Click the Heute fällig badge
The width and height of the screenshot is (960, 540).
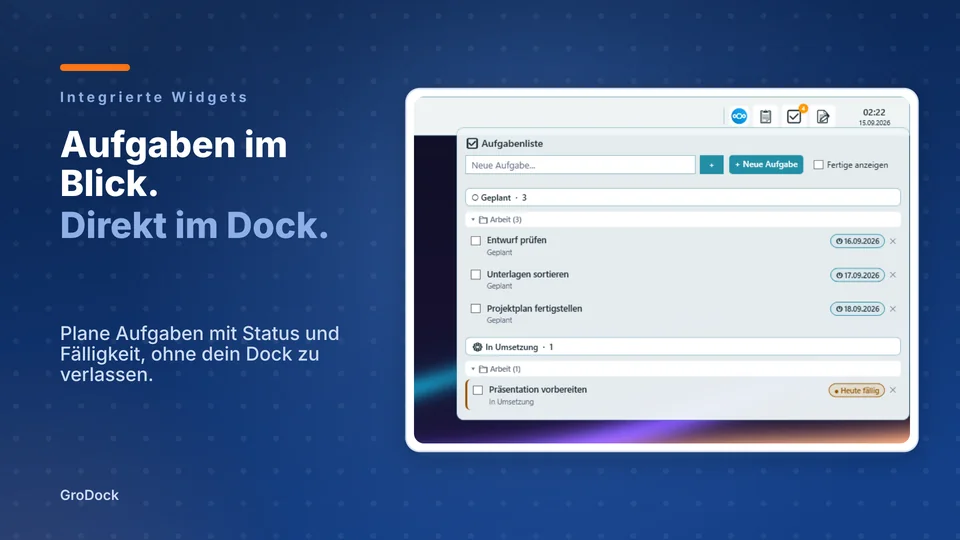coord(857,390)
